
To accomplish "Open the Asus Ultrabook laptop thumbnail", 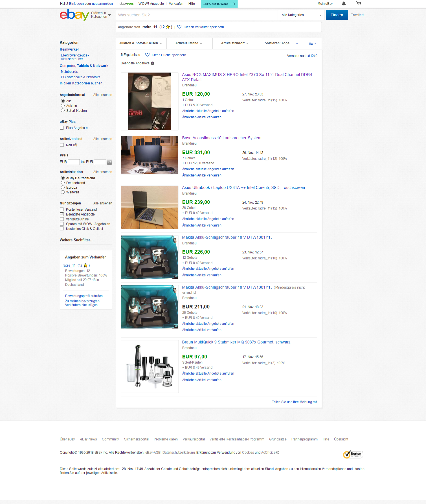I will coord(150,207).
